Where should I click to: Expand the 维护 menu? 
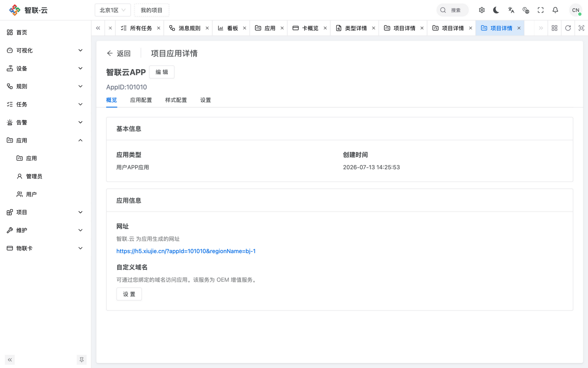(x=45, y=230)
